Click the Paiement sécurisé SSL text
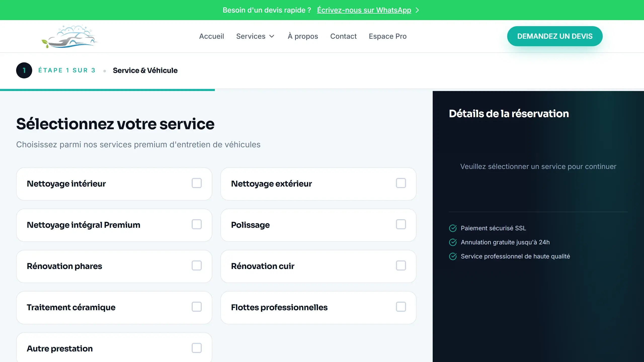This screenshot has height=362, width=644. coord(493,228)
